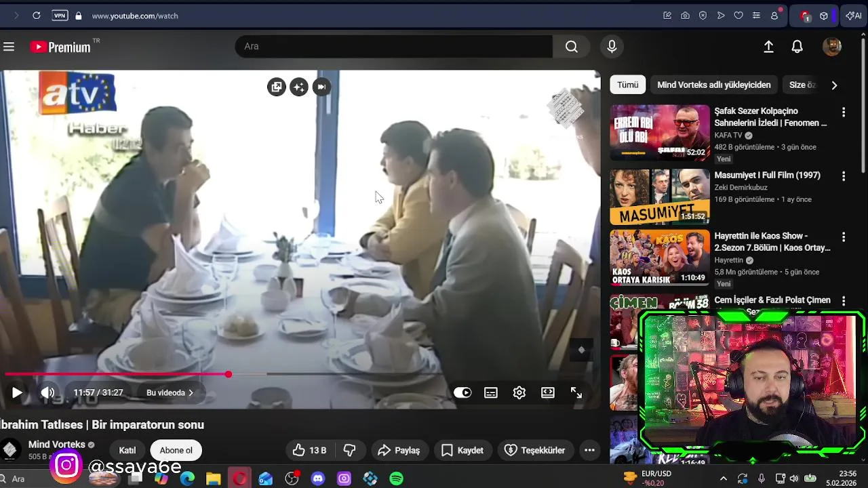Viewport: 868px width, 488px height.
Task: Enter full screen mode
Action: click(x=576, y=392)
